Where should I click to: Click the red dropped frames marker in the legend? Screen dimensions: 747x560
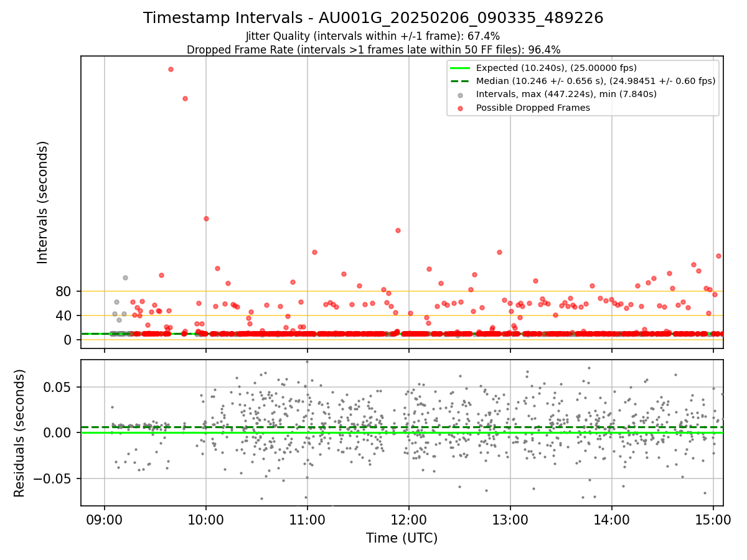[460, 108]
